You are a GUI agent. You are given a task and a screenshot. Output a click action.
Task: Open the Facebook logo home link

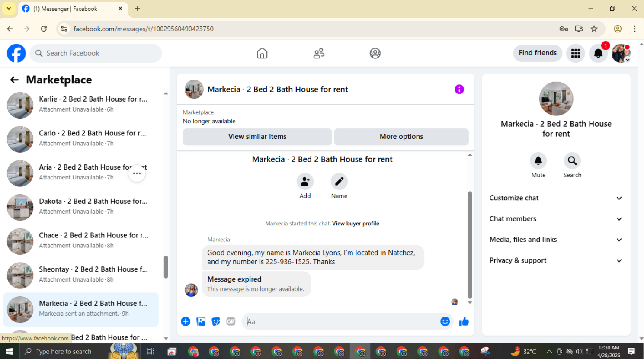[x=16, y=53]
